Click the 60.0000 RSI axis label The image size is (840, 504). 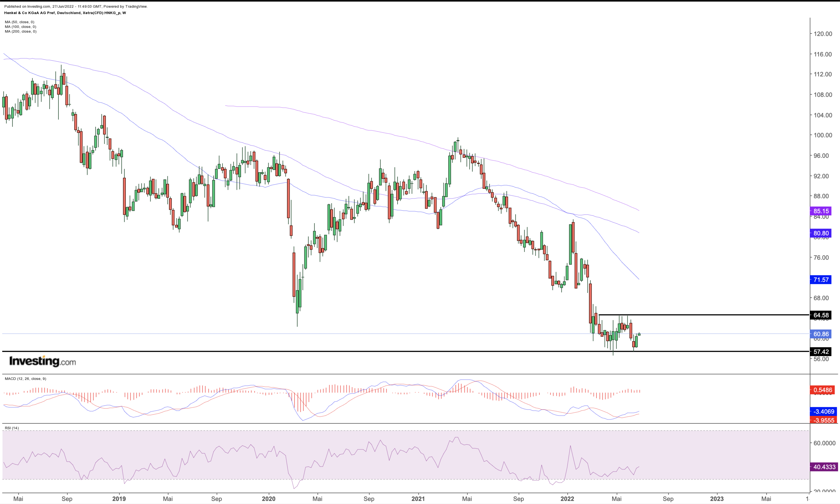(824, 443)
